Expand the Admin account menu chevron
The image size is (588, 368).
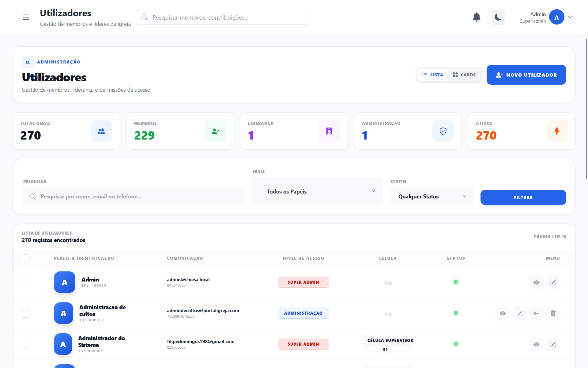[570, 17]
